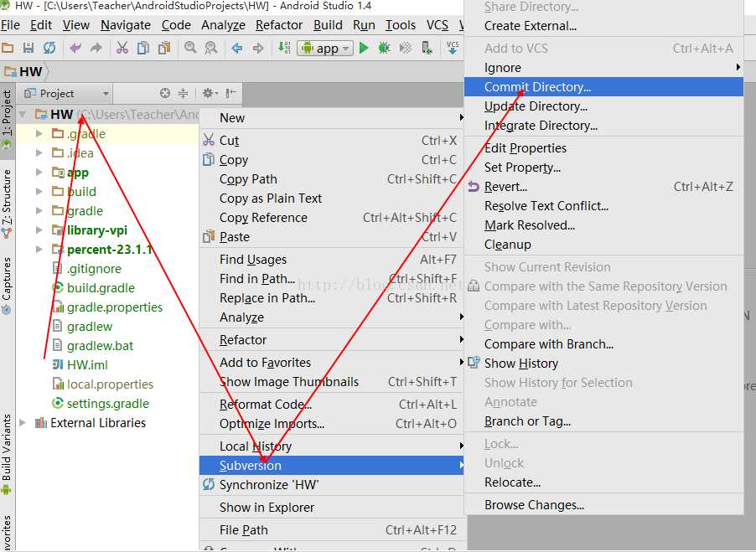Choose Revert... in Subversion submenu
The image size is (756, 552).
[x=603, y=187]
